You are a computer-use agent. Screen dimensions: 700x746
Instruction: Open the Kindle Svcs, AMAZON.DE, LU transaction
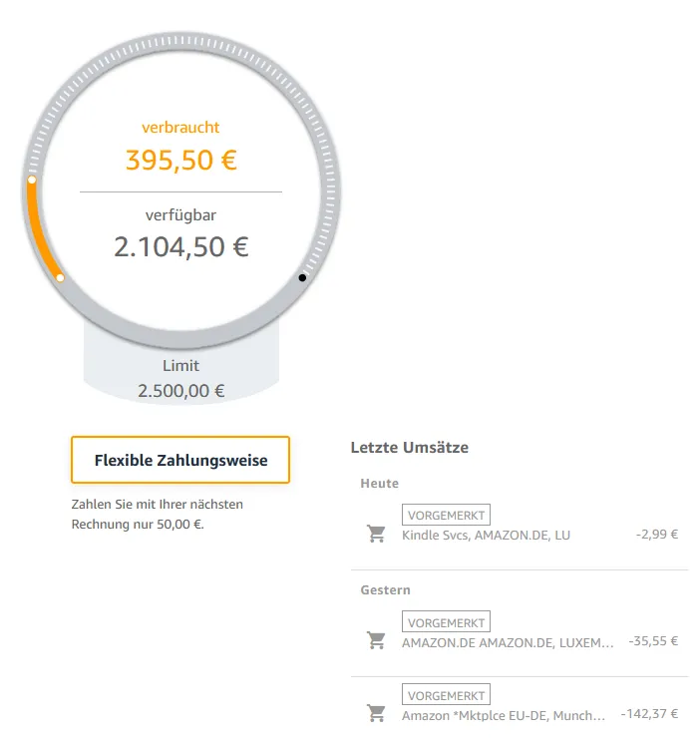486,536
